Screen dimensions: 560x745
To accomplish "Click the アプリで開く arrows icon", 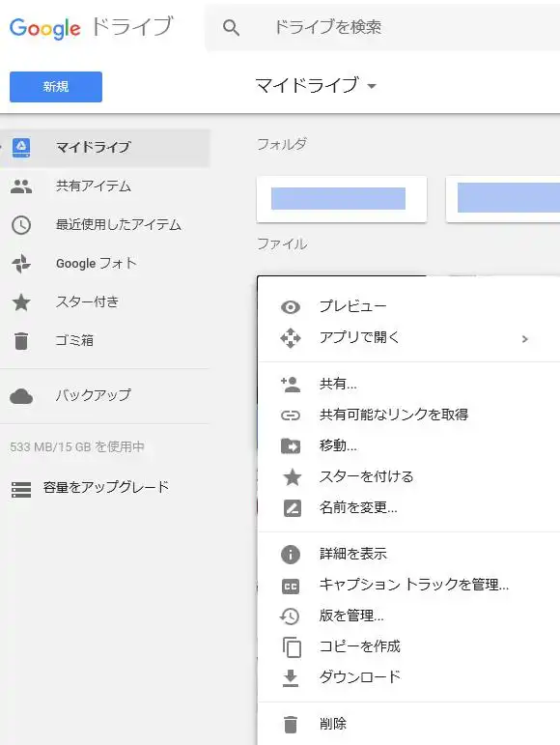I will click(291, 338).
